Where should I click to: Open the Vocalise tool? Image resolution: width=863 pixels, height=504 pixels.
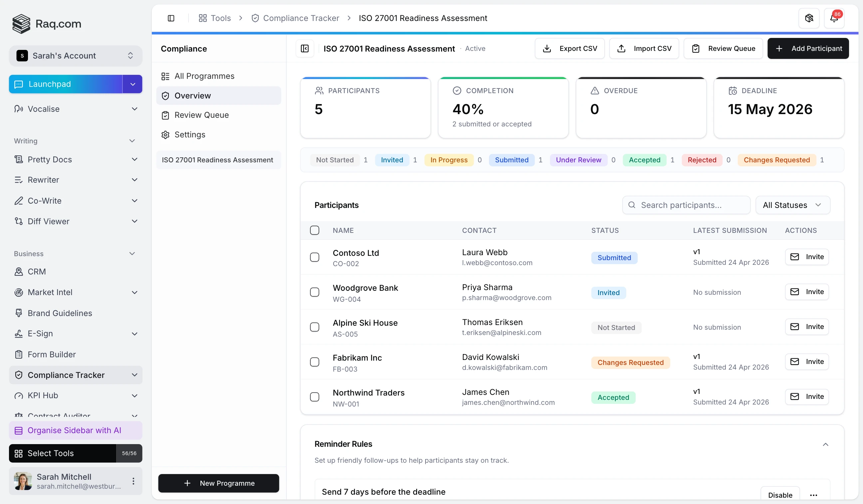point(44,109)
